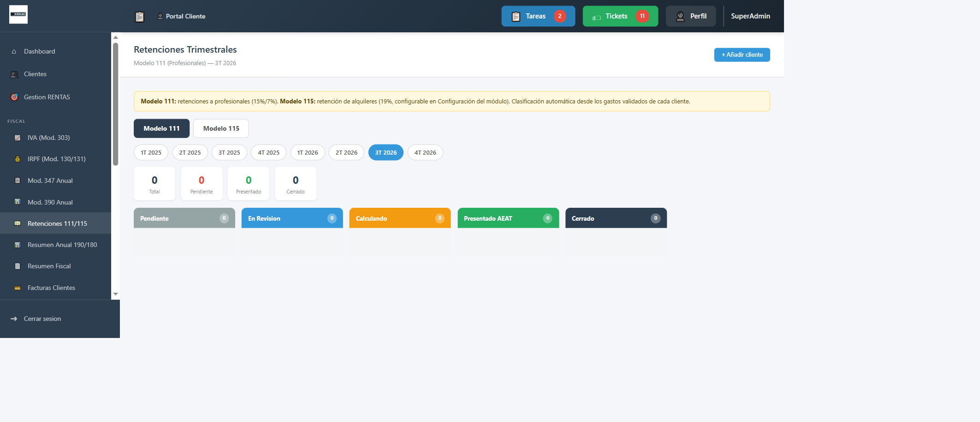This screenshot has width=980, height=422.
Task: Click the blue En Revision column header
Action: [x=292, y=218]
